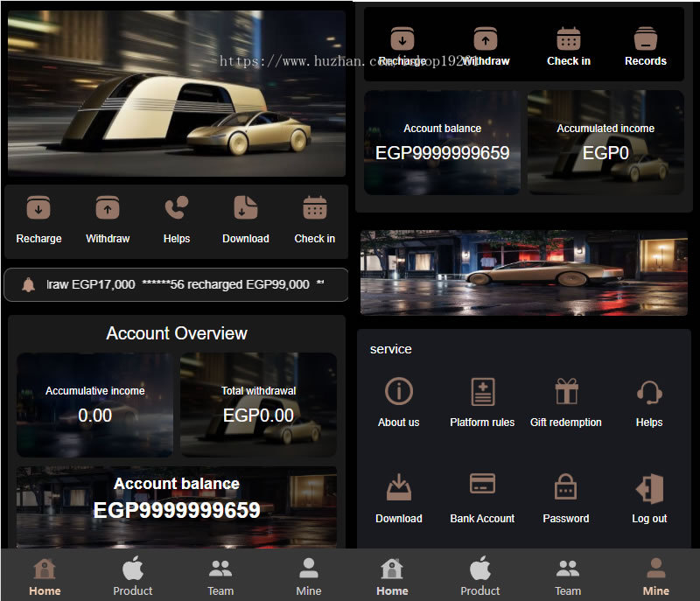Open the Bank Account card icon

tap(483, 483)
